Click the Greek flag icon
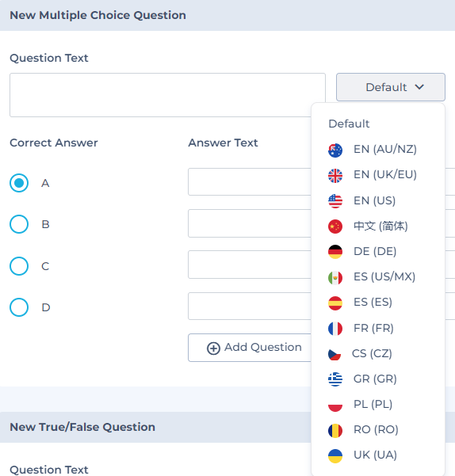This screenshot has width=455, height=476. (335, 379)
